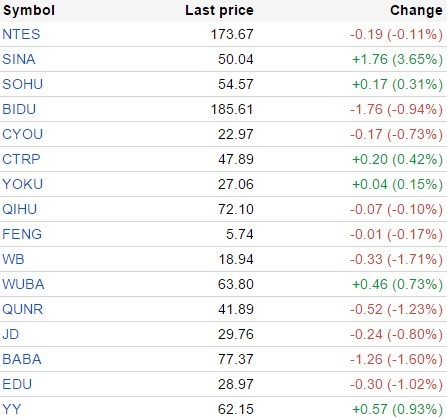Open the QUNR ticker link

point(23,309)
